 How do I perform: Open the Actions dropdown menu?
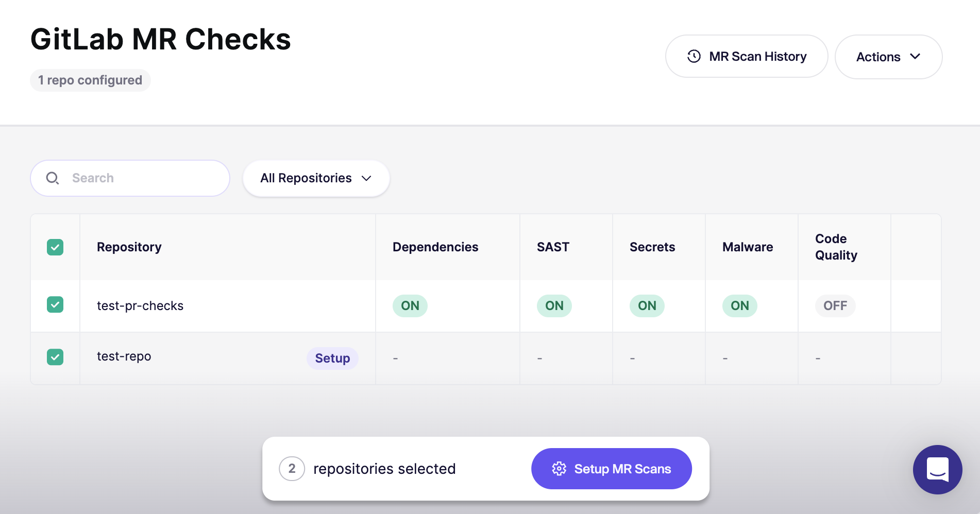pyautogui.click(x=888, y=57)
